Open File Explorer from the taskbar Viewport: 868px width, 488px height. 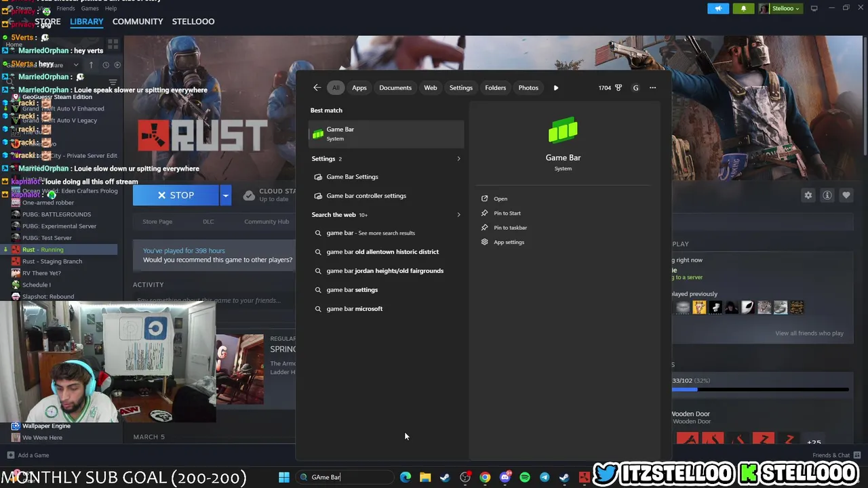[425, 477]
